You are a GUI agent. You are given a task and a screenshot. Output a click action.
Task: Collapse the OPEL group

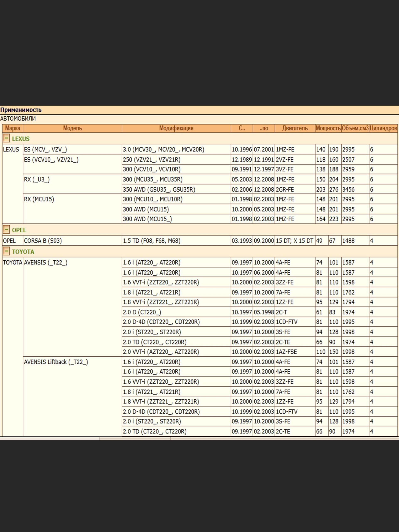click(6, 229)
